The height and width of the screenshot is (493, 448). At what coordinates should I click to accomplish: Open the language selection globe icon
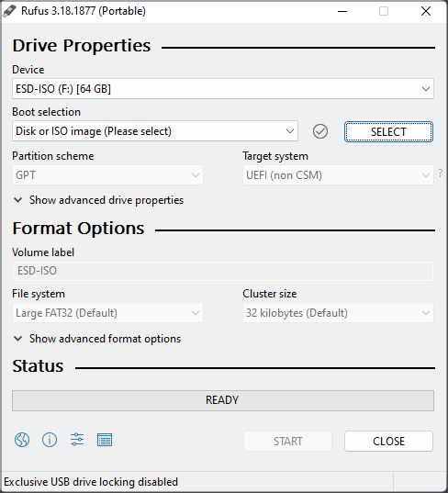(22, 440)
